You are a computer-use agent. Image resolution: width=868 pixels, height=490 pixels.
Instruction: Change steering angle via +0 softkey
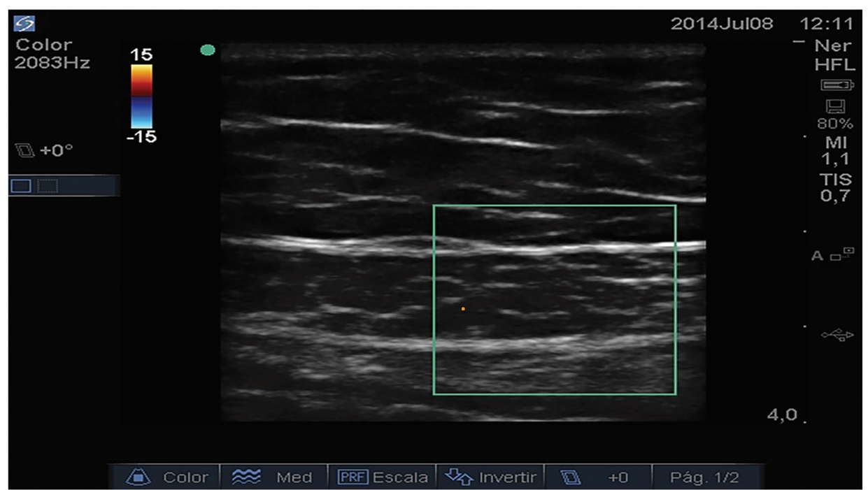pyautogui.click(x=598, y=477)
